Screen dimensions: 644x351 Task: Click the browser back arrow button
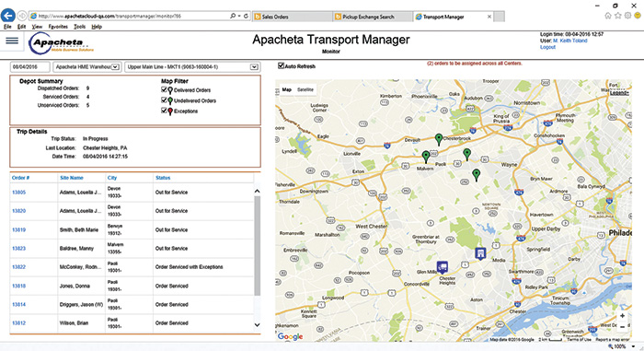tap(8, 16)
